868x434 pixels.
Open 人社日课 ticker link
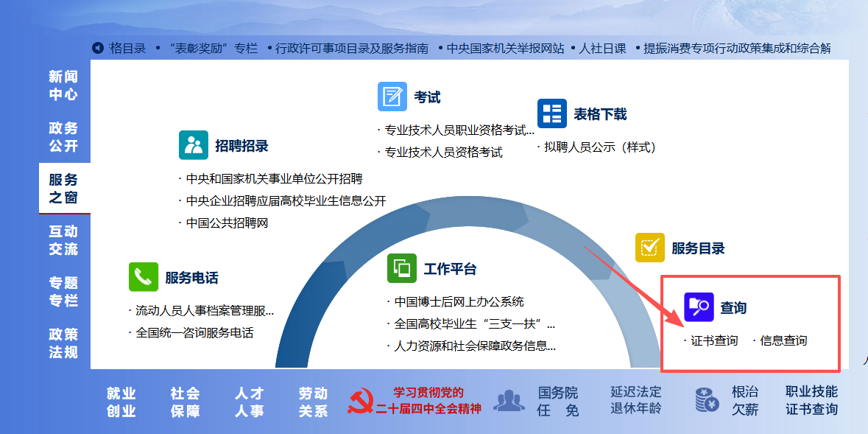click(602, 48)
